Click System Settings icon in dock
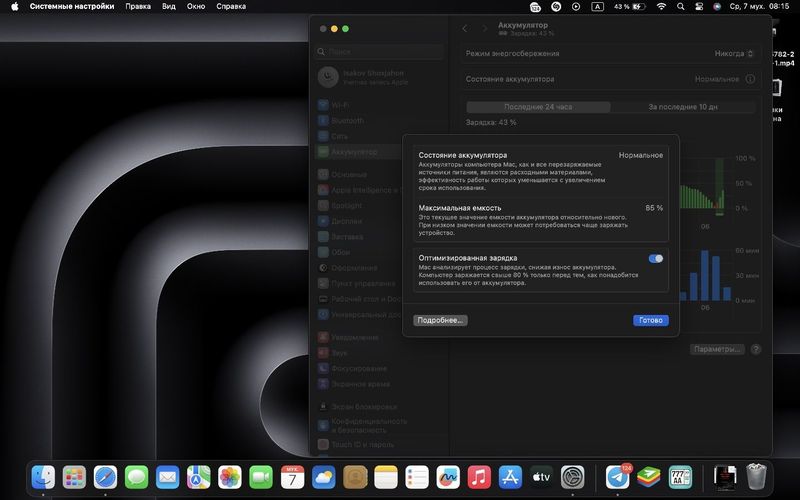This screenshot has width=800, height=500. (572, 478)
